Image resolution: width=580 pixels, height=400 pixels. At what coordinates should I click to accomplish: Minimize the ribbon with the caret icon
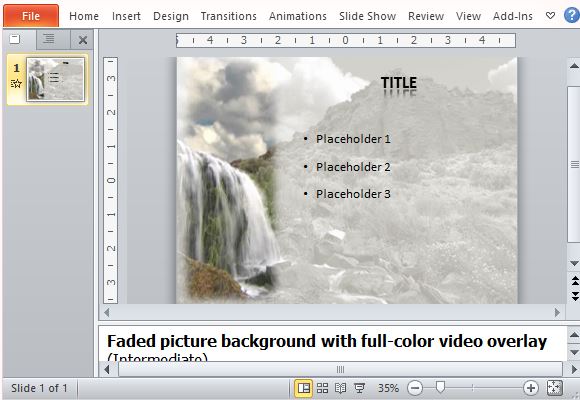[x=550, y=16]
